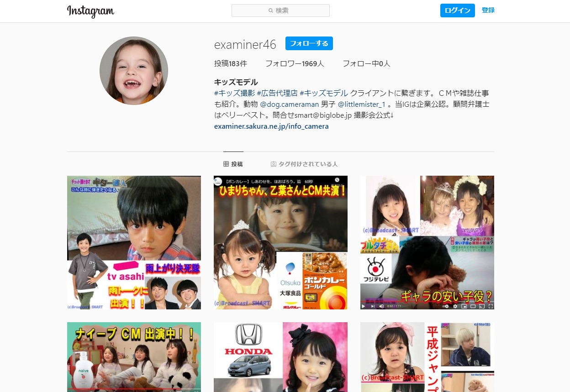
Task: Open the ナイーブ CM 出演中 post
Action: point(134,357)
